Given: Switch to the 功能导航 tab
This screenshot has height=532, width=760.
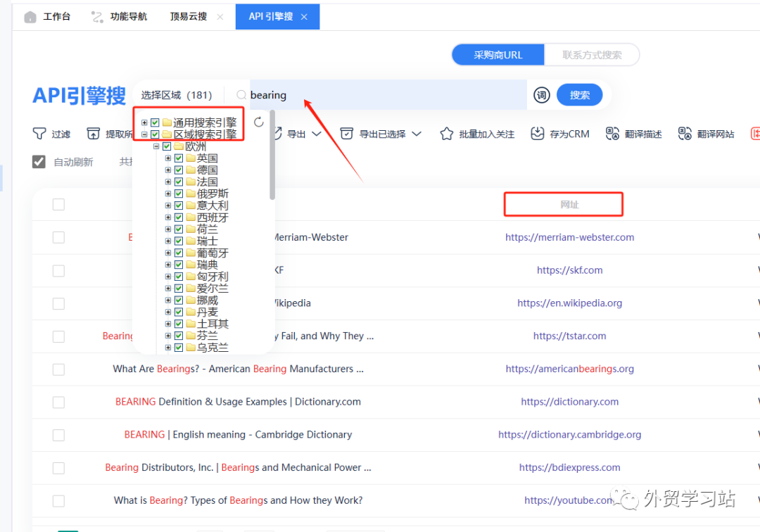Looking at the screenshot, I should tap(119, 16).
